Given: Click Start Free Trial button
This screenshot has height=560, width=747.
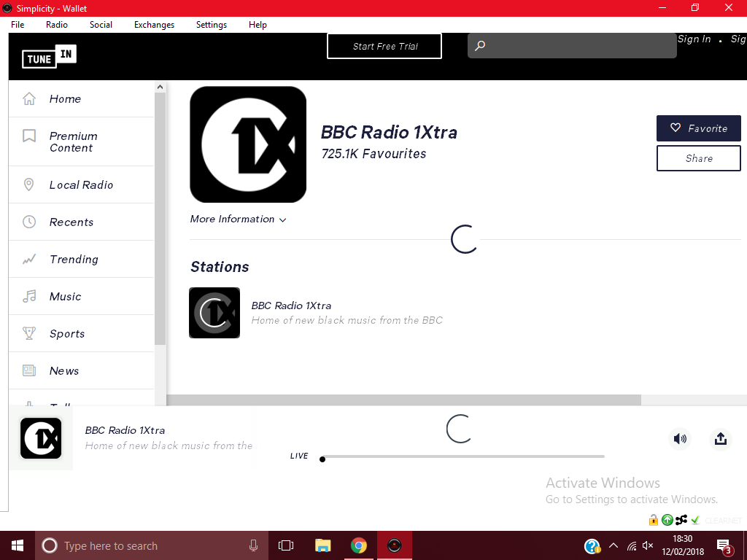Looking at the screenshot, I should [384, 46].
